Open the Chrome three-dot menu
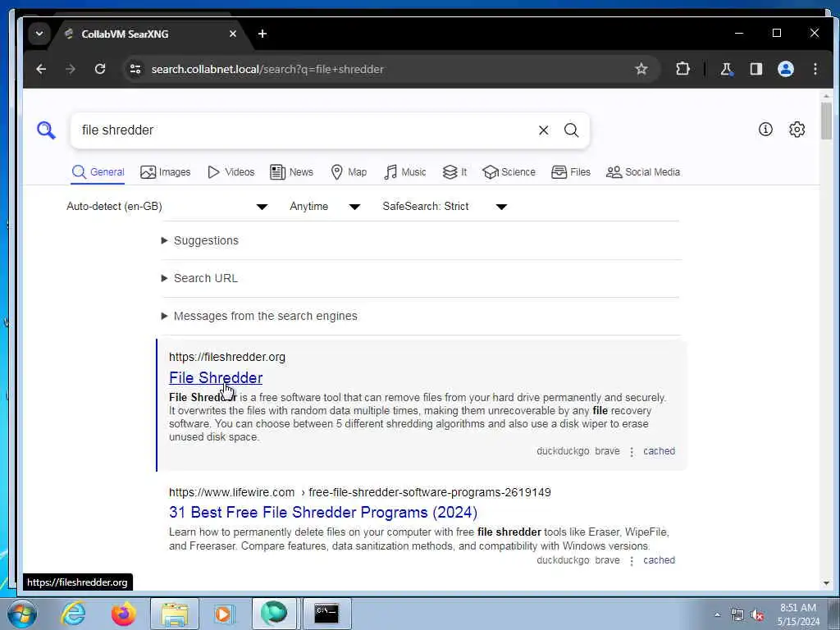 click(815, 69)
